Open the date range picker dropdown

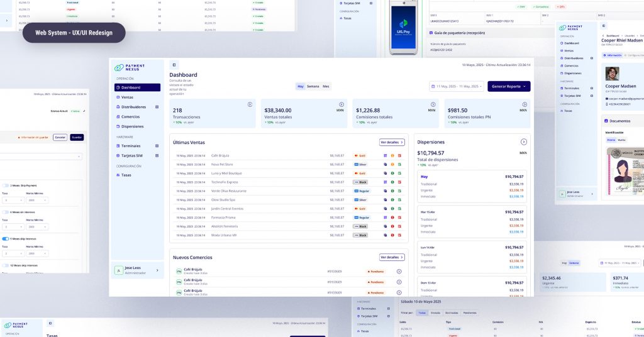(x=457, y=86)
